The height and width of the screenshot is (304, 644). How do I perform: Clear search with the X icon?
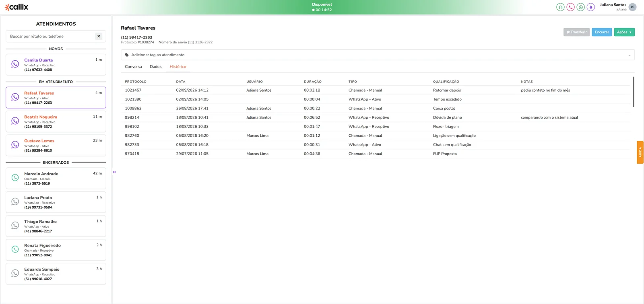pyautogui.click(x=99, y=36)
